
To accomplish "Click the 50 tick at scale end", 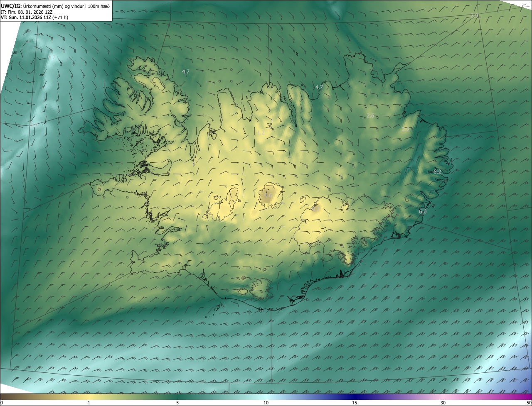I will coord(529,403).
